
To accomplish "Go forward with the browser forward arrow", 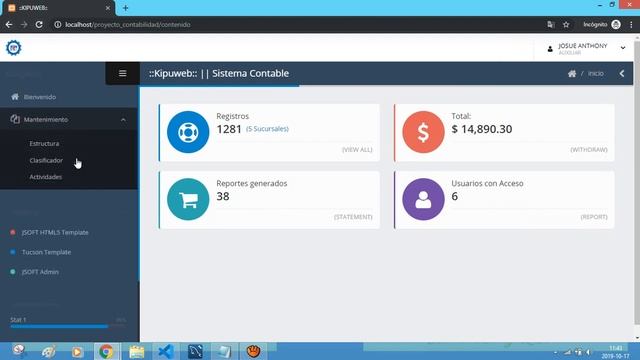I will [x=24, y=24].
